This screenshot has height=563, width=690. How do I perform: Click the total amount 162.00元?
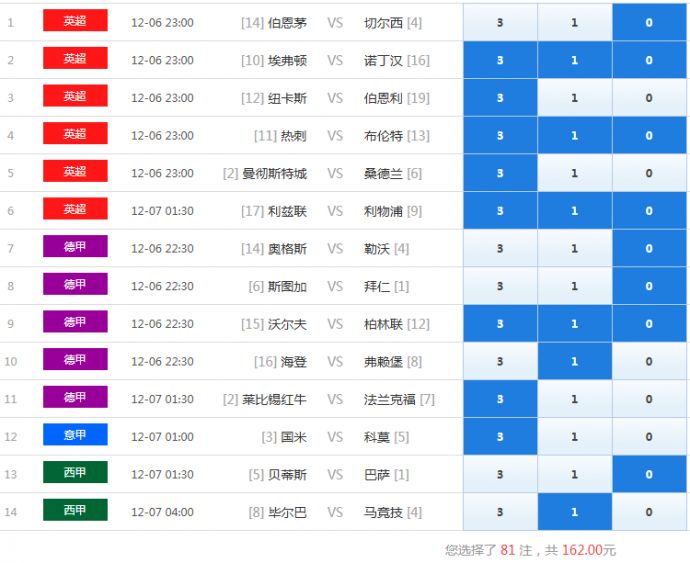coord(589,550)
